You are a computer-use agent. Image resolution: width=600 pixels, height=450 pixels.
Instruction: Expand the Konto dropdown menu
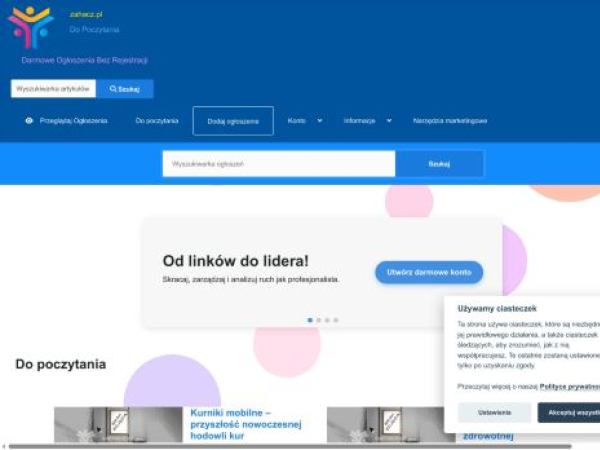305,121
